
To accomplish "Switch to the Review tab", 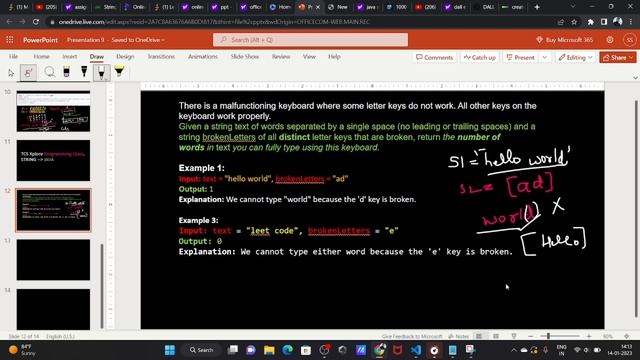I will pyautogui.click(x=281, y=56).
